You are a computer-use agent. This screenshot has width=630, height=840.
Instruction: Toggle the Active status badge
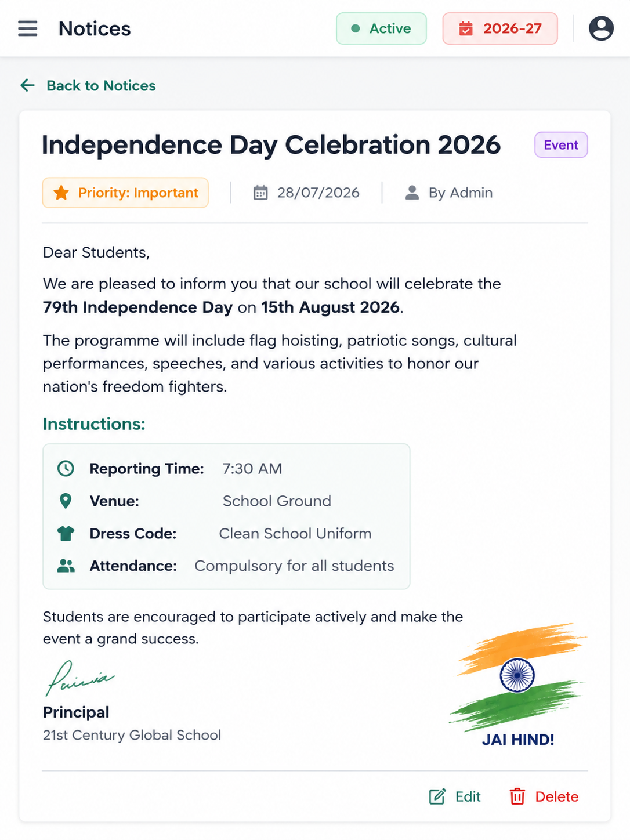coord(381,28)
